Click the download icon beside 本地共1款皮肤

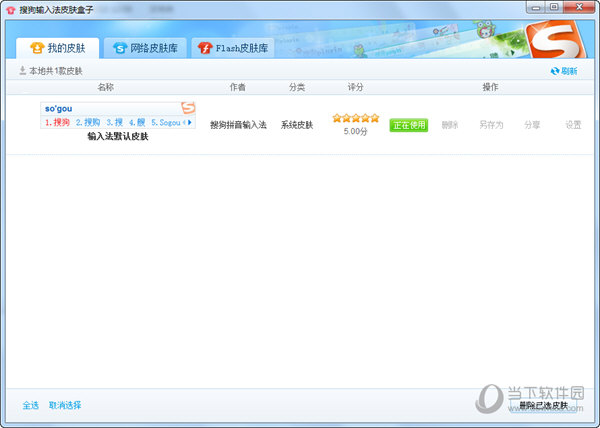pos(23,70)
